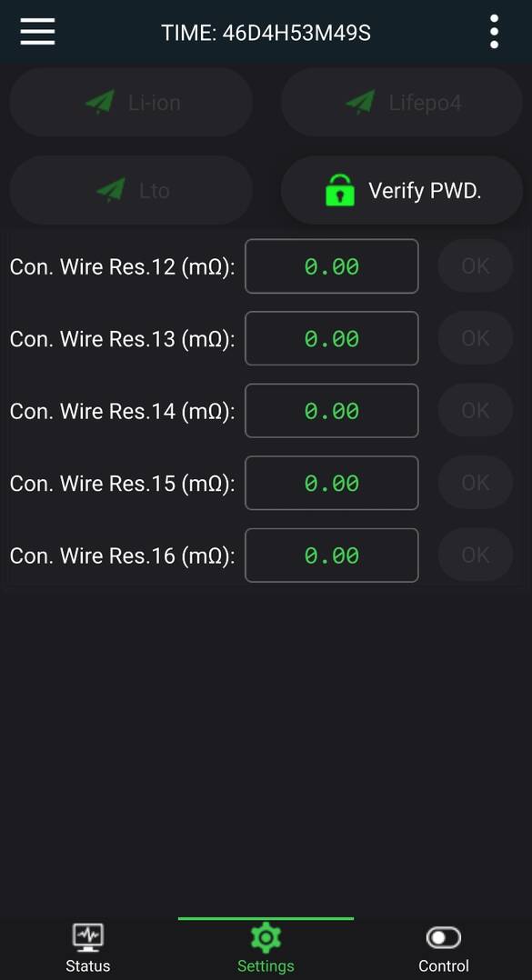The width and height of the screenshot is (532, 980).
Task: Edit Con. Wire Res.13 value field
Action: 331,338
